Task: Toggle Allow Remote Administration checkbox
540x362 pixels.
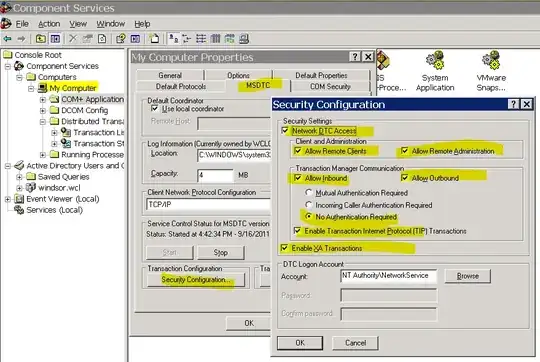Action: (x=405, y=151)
